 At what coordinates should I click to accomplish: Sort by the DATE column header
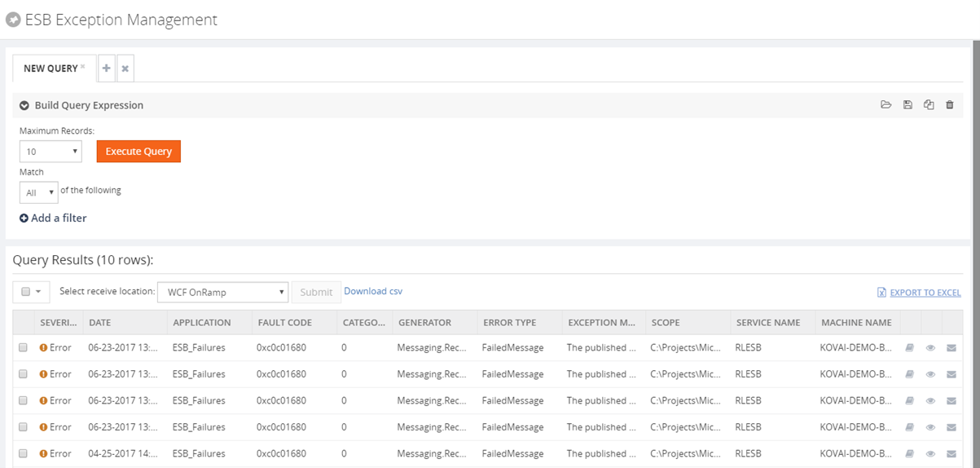125,323
